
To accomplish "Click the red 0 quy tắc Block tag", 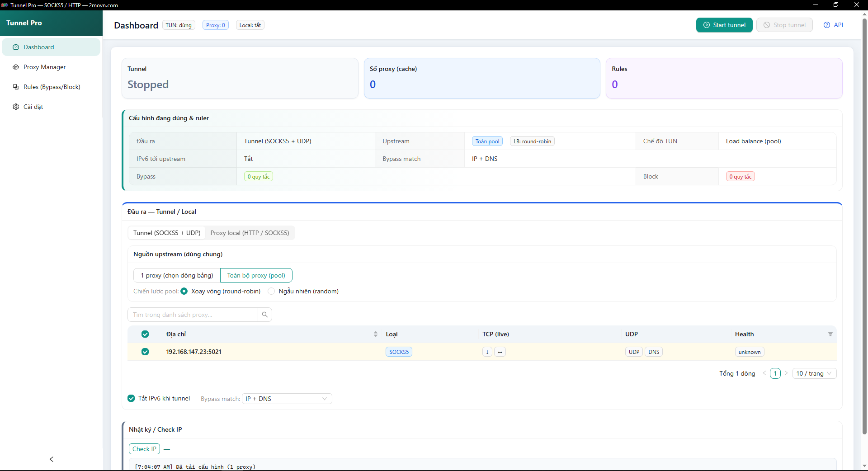I will (741, 177).
